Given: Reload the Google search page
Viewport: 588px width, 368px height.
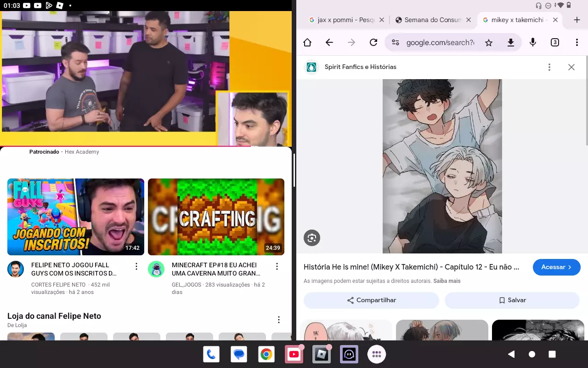Looking at the screenshot, I should point(373,43).
